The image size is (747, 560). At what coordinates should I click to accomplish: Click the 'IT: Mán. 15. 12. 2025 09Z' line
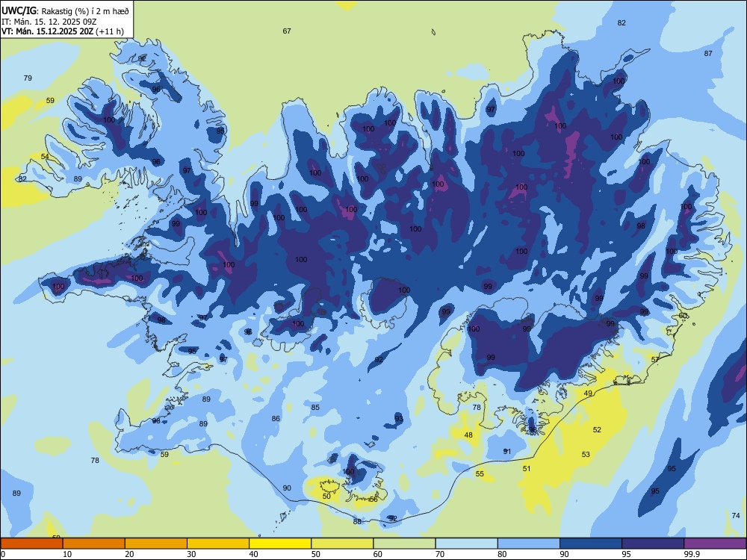pyautogui.click(x=49, y=22)
